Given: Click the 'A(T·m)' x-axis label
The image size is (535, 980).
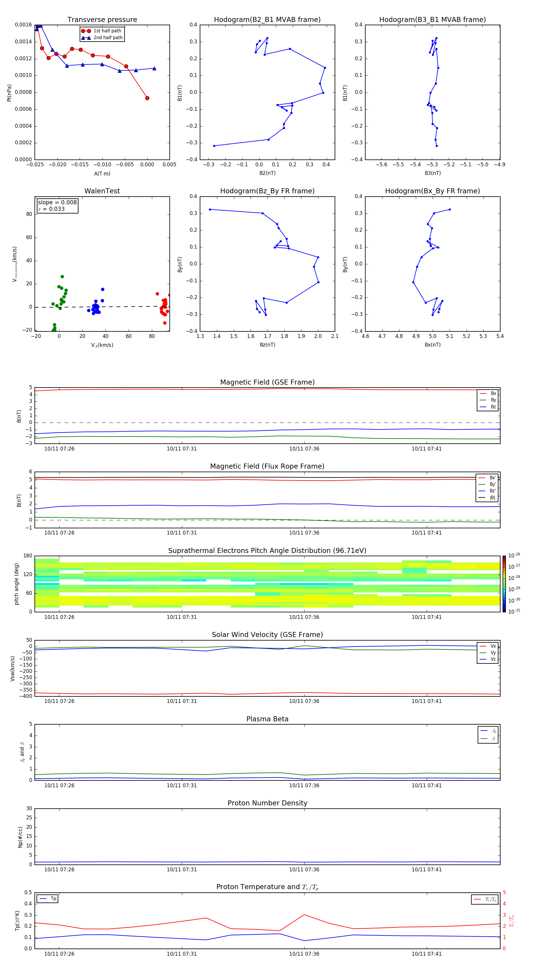Looking at the screenshot, I should [102, 173].
